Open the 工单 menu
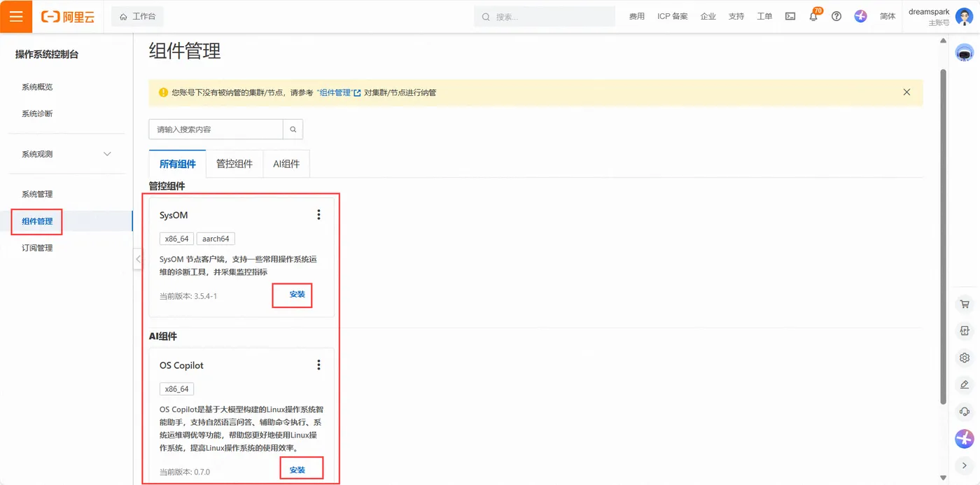Viewport: 980px width, 485px height. click(x=764, y=16)
